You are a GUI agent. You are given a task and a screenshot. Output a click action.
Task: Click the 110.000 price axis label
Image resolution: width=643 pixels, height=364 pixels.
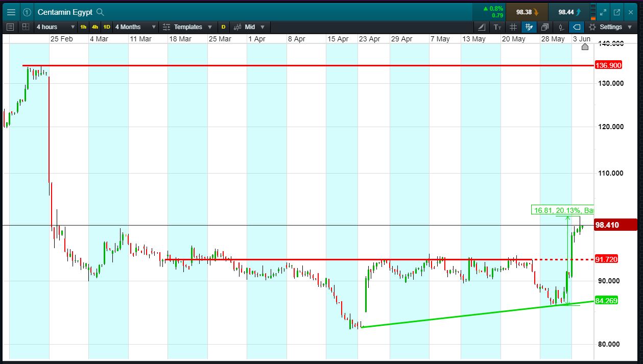[611, 173]
